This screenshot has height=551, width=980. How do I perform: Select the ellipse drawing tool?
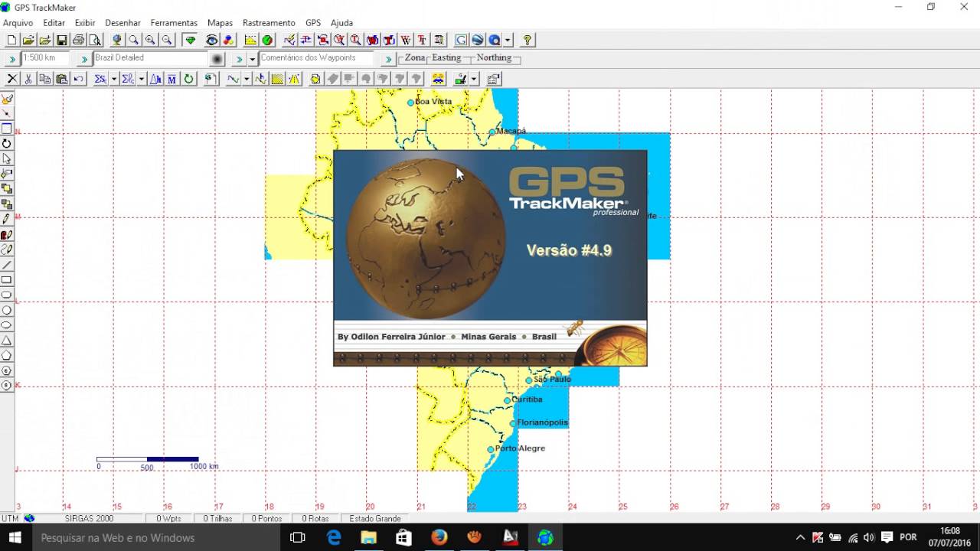coord(7,324)
